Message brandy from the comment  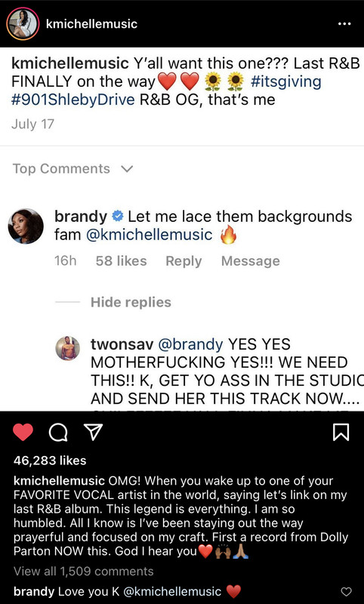251,261
